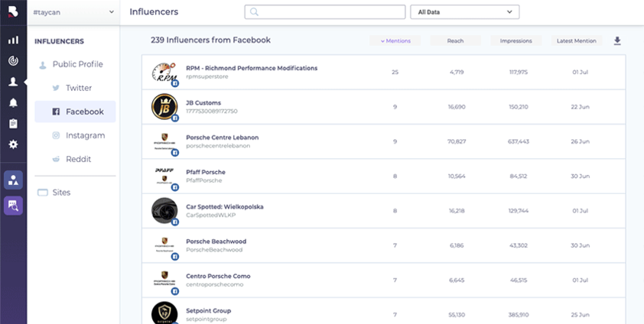The width and height of the screenshot is (644, 324).
Task: Open the Sites section
Action: (61, 193)
